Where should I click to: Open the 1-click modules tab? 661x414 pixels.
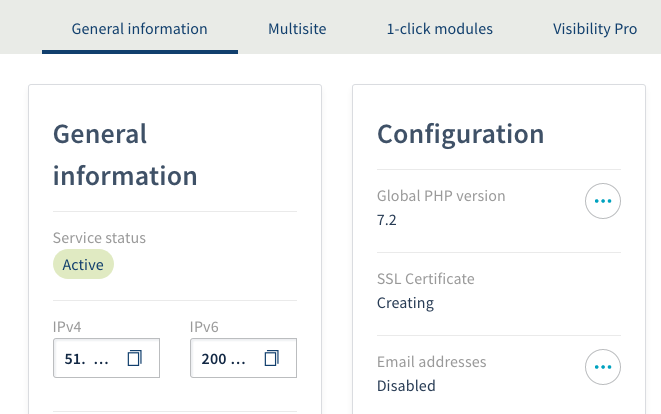pos(439,29)
